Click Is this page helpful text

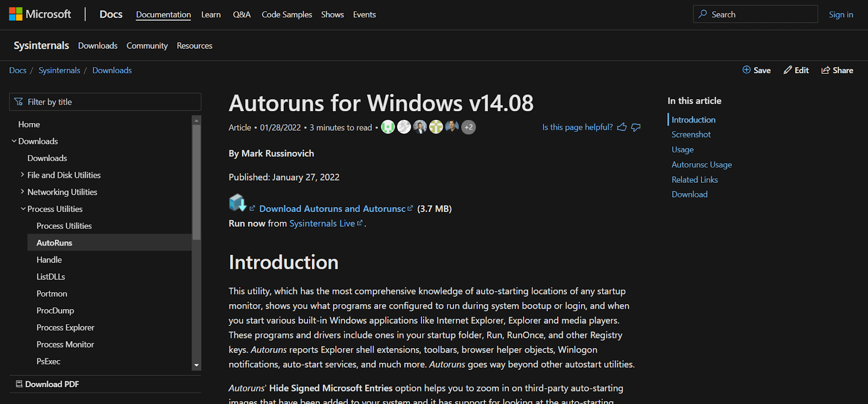[578, 127]
